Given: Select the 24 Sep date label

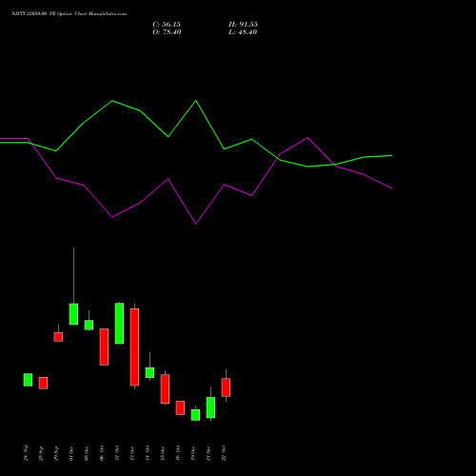Looking at the screenshot, I should (26, 453).
